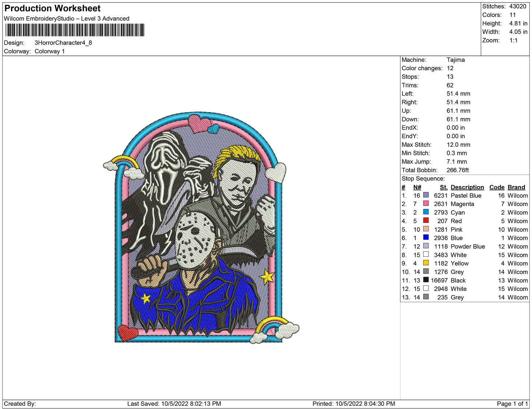Click the Width value "4.05 in"
Image resolution: width=532 pixels, height=409 pixels.
pyautogui.click(x=518, y=32)
